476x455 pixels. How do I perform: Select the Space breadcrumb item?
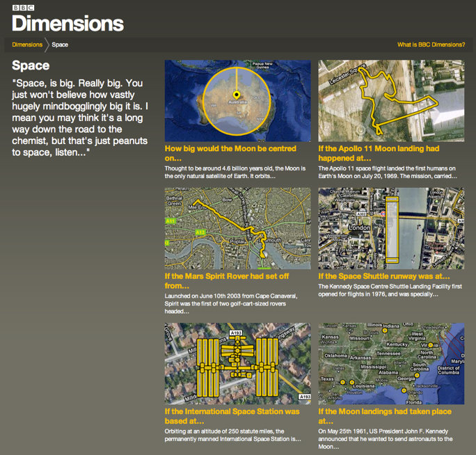point(60,45)
